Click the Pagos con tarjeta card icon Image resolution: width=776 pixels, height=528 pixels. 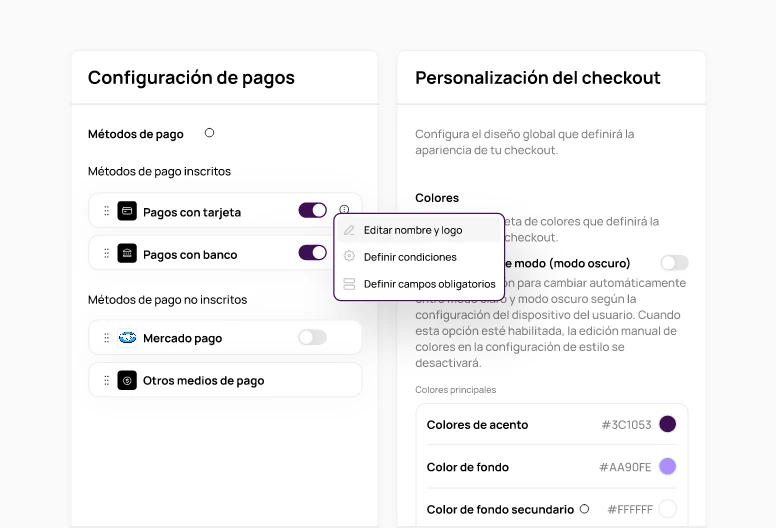pos(127,211)
